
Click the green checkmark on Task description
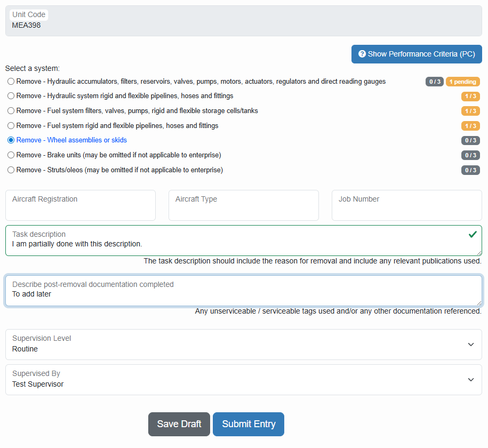tap(472, 234)
